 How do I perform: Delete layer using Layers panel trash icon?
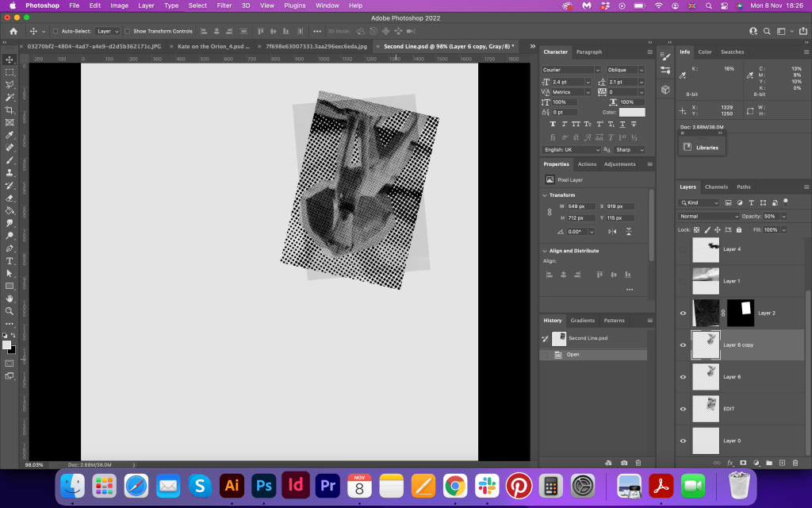[x=795, y=462]
